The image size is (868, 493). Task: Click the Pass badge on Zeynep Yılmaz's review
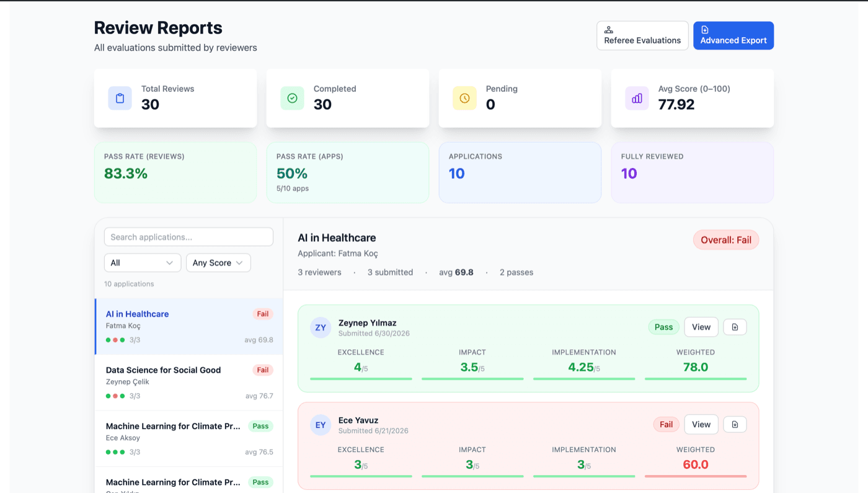click(664, 327)
